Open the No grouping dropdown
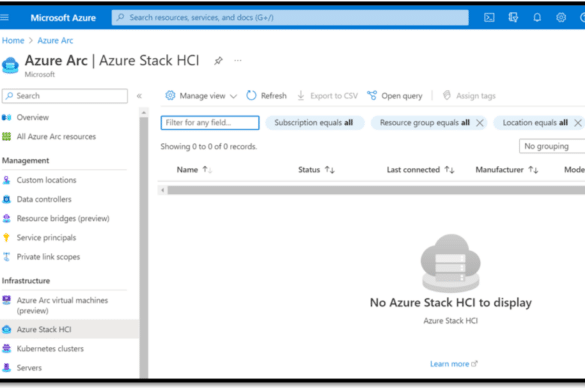The width and height of the screenshot is (585, 390). 552,146
